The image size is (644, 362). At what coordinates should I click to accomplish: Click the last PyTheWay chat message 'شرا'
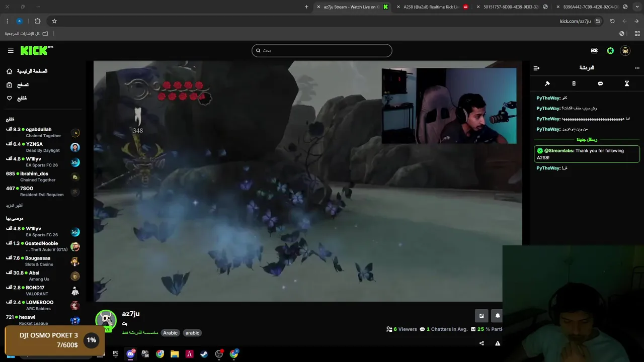coord(552,168)
